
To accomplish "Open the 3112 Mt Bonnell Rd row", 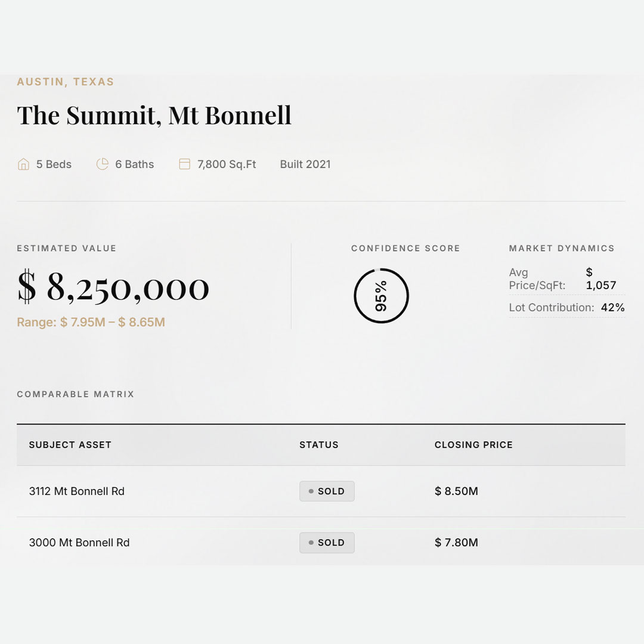I will 77,491.
